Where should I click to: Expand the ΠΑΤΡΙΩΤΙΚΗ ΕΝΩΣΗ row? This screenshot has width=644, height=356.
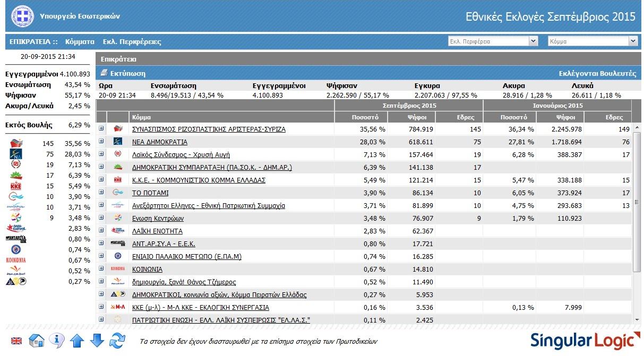101,319
